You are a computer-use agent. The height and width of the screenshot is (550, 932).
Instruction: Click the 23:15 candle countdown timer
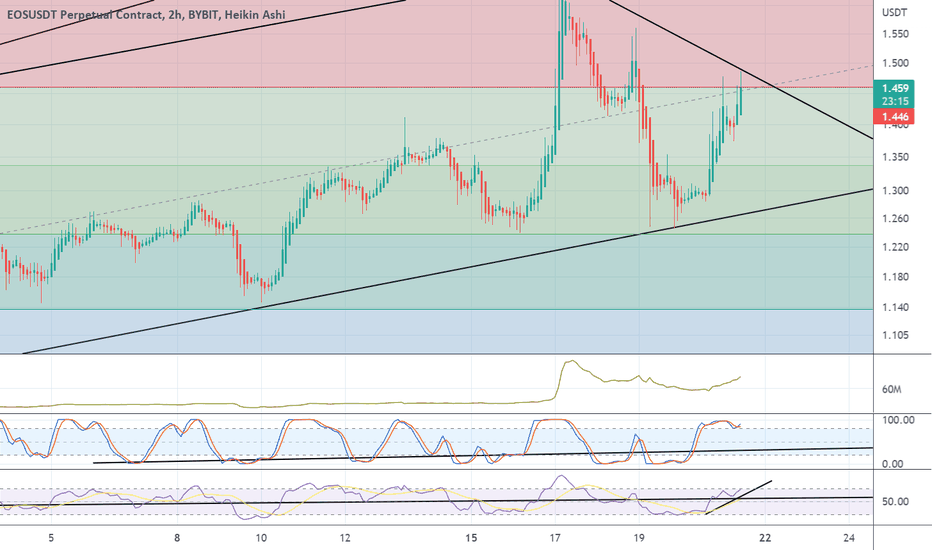click(895, 102)
